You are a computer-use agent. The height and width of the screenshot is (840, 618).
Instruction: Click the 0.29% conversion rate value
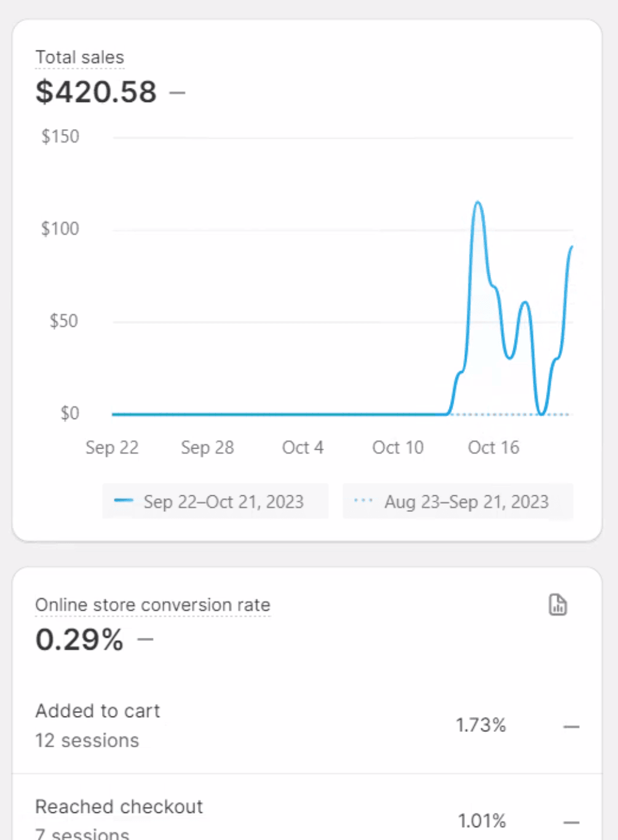click(79, 640)
